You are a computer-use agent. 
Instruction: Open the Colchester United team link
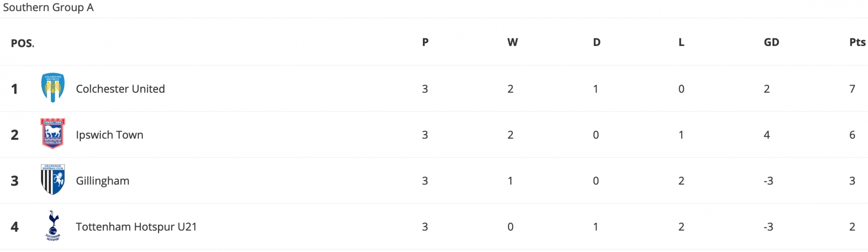click(120, 89)
